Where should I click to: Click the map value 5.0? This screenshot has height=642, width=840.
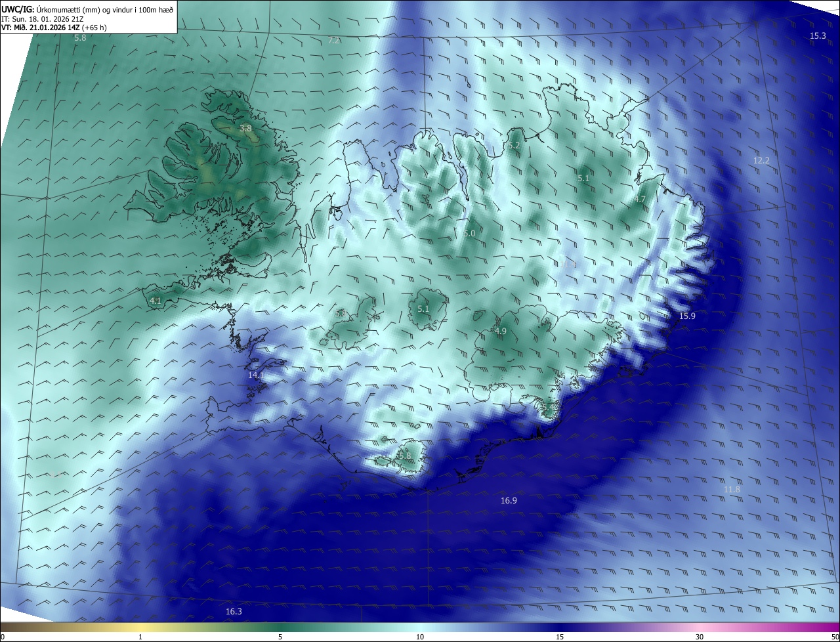click(469, 234)
